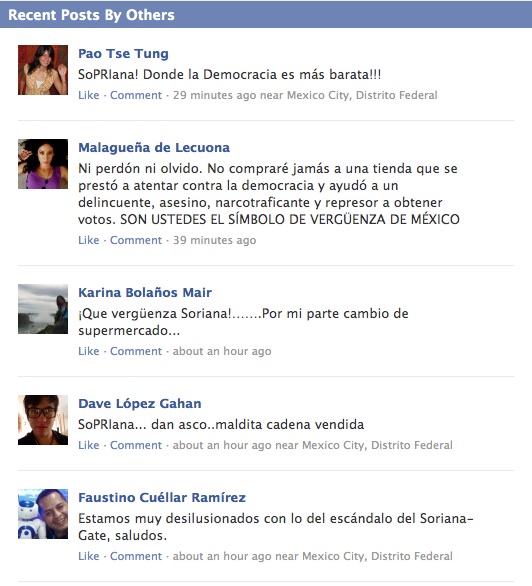532x586 pixels.
Task: Comment on Pao Tse Tung's post
Action: [136, 95]
